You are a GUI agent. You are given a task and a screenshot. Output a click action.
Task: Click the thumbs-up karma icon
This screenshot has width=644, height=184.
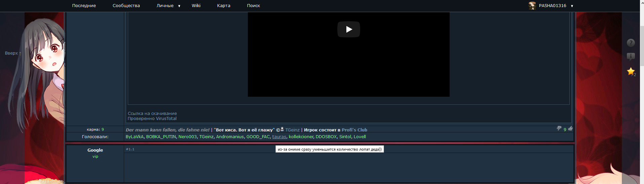coord(570,128)
